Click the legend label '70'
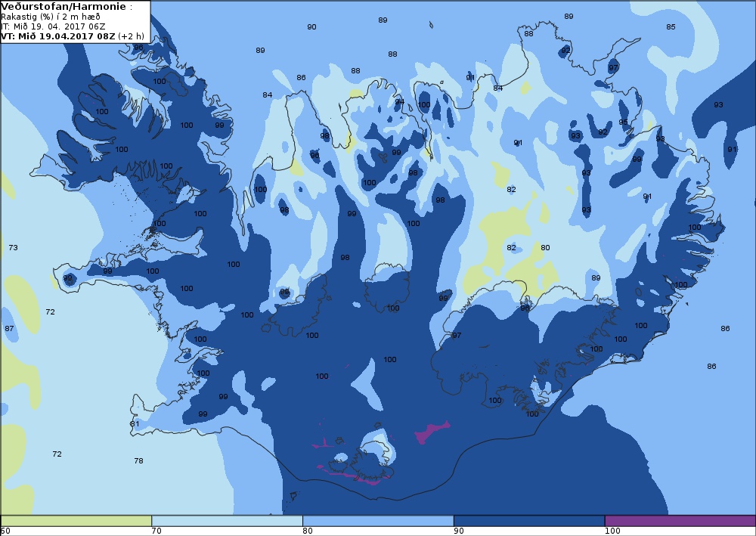756x536 pixels. pyautogui.click(x=156, y=531)
